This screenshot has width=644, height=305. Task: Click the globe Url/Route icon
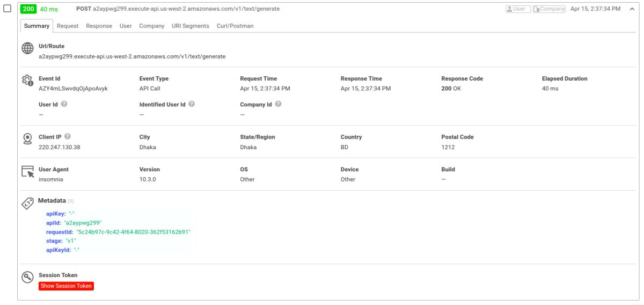coord(27,48)
